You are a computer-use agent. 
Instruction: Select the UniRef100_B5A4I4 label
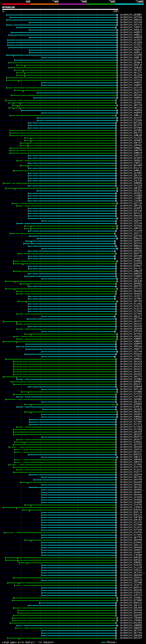coord(131,238)
